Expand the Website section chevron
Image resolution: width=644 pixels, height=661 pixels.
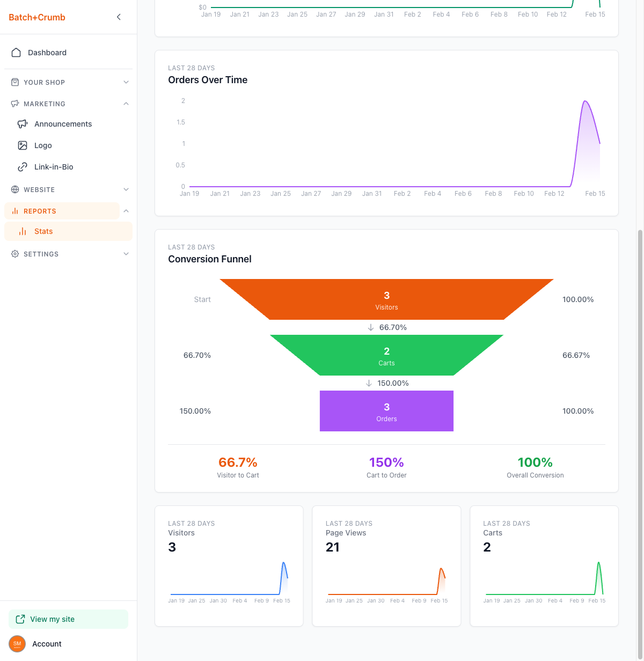point(126,189)
